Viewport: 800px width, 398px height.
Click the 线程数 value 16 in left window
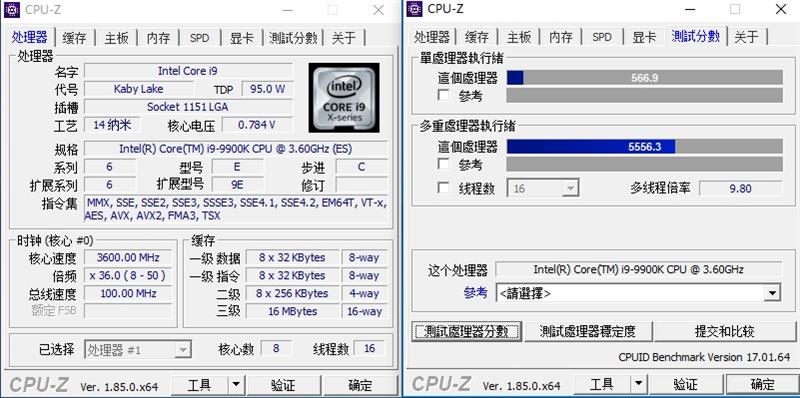pyautogui.click(x=369, y=348)
